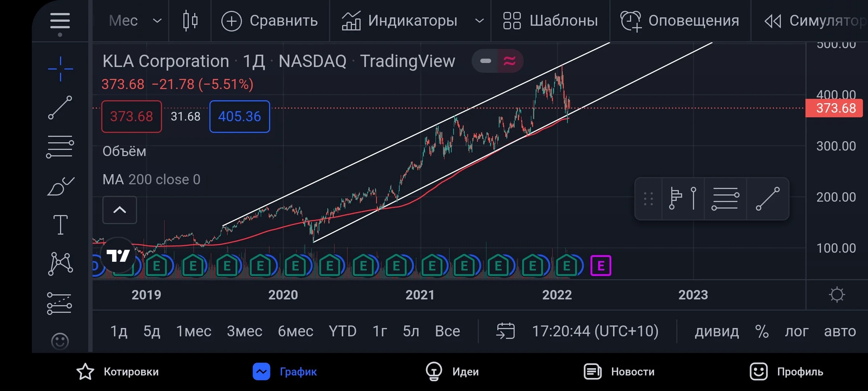
Task: Select trend line tool in floating toolbar
Action: coord(767,198)
